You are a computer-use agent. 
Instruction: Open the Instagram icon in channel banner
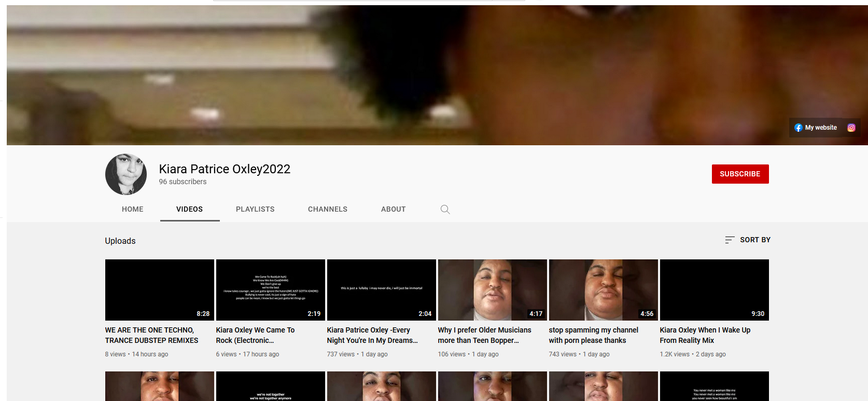851,128
